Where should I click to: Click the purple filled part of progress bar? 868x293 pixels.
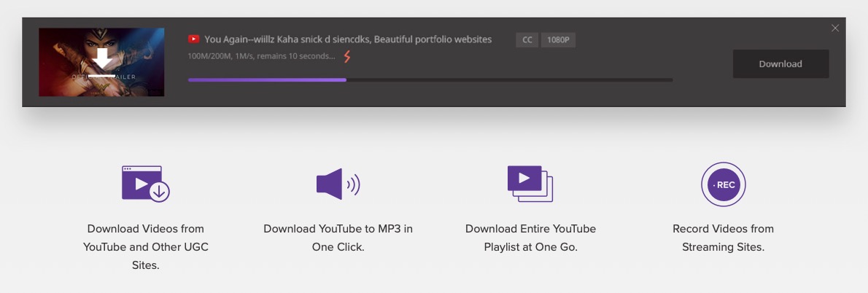pyautogui.click(x=267, y=79)
